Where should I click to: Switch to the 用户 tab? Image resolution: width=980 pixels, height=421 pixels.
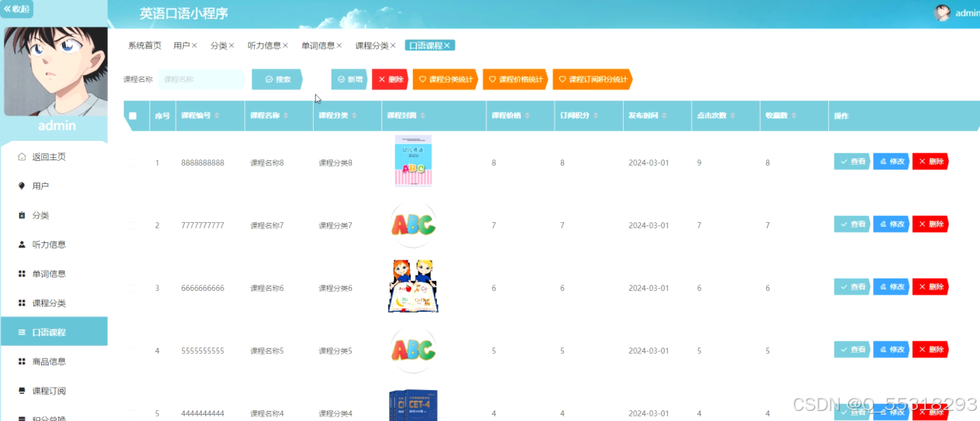click(x=182, y=46)
